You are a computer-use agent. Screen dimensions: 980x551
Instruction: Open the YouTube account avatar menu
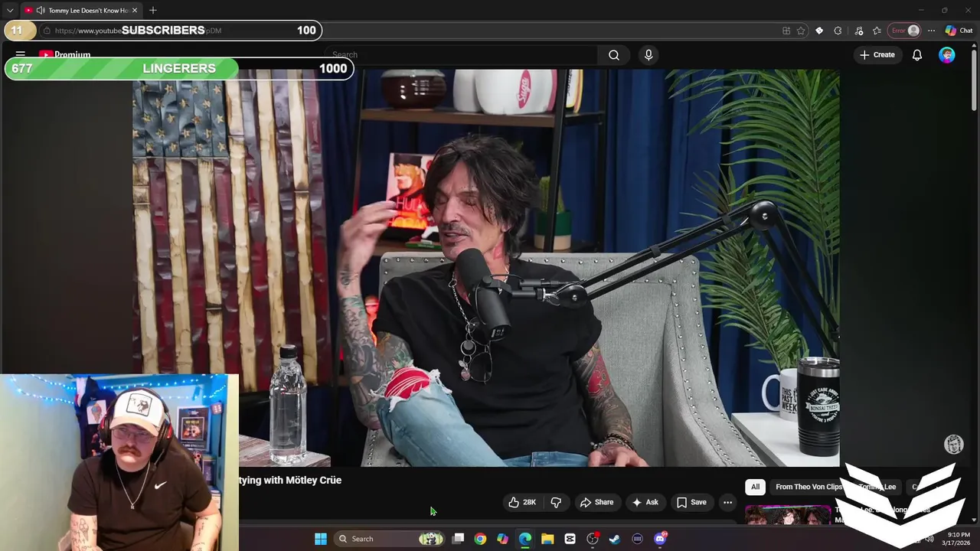[947, 55]
